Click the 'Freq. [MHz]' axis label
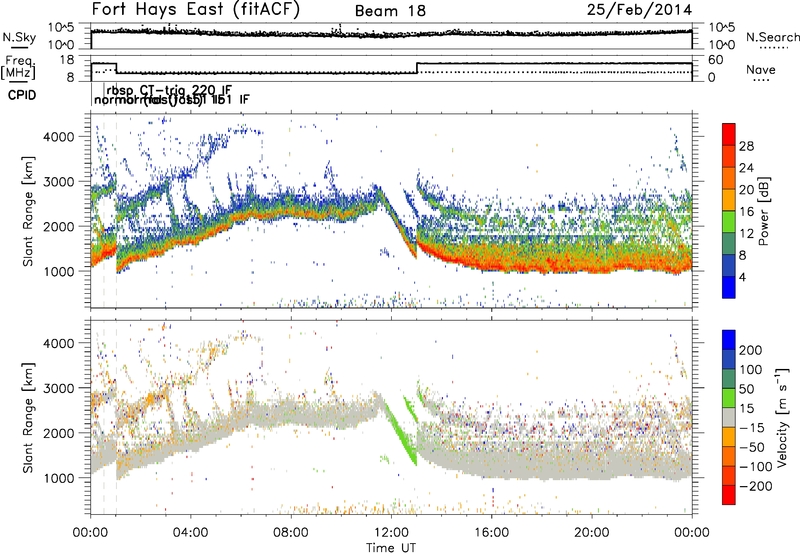The width and height of the screenshot is (800, 554). pyautogui.click(x=18, y=67)
